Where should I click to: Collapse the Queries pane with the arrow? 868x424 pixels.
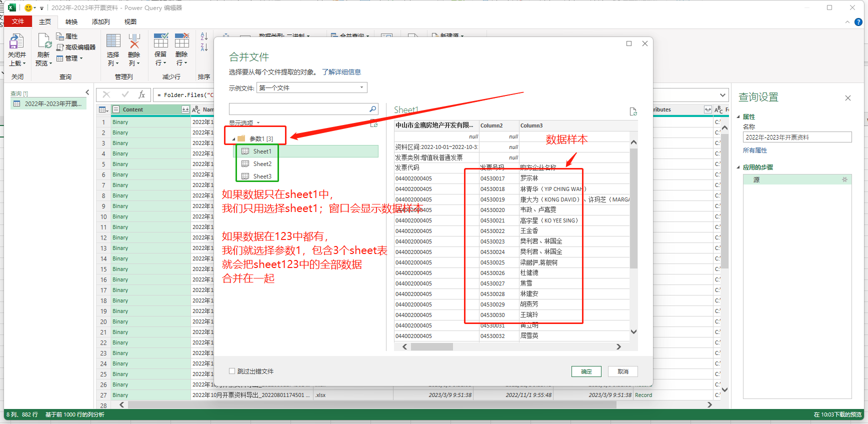(87, 92)
